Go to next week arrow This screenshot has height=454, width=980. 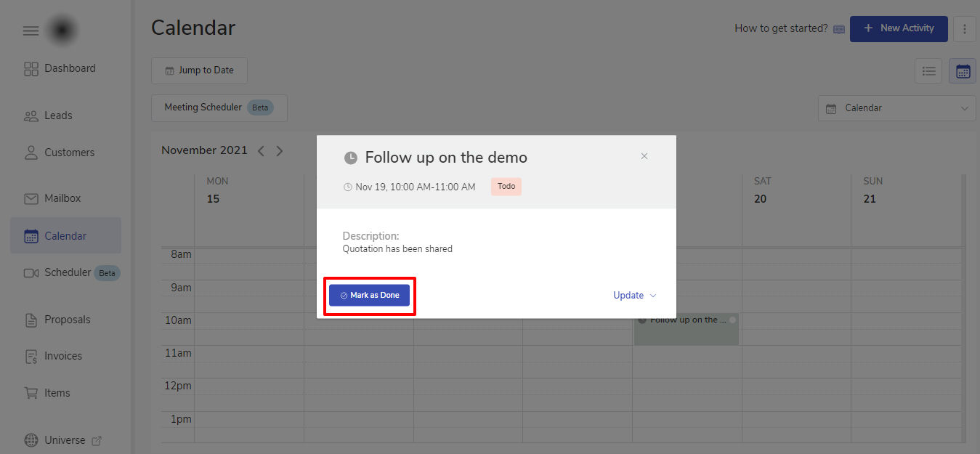280,151
